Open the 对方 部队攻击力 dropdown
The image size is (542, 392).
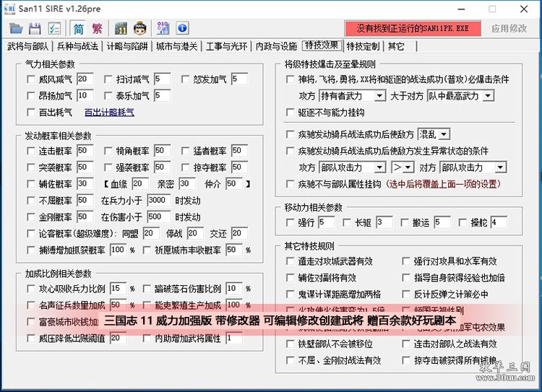click(x=473, y=168)
